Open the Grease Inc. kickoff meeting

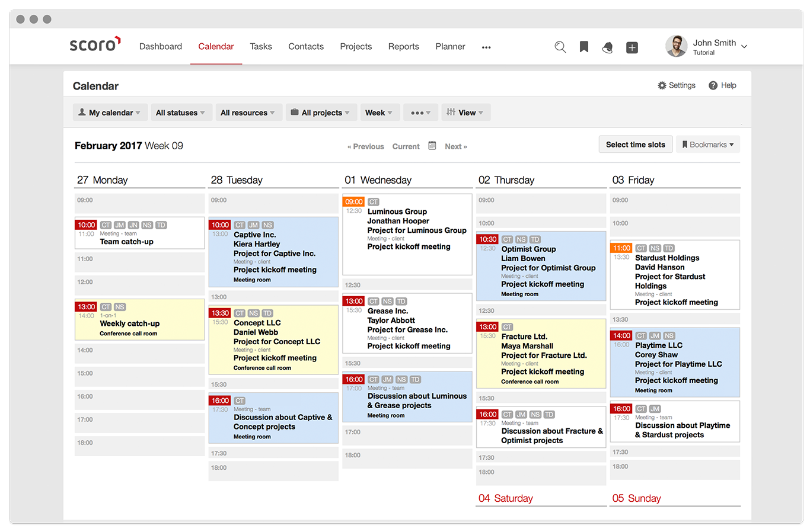(407, 323)
